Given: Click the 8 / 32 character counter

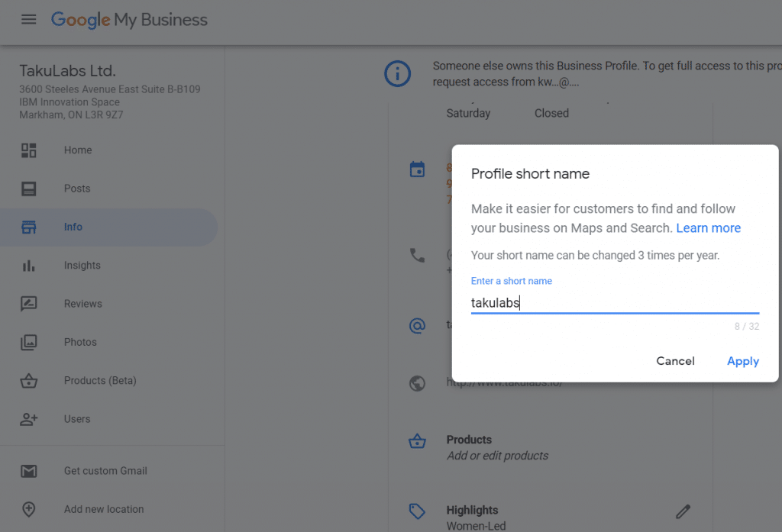Looking at the screenshot, I should [747, 327].
